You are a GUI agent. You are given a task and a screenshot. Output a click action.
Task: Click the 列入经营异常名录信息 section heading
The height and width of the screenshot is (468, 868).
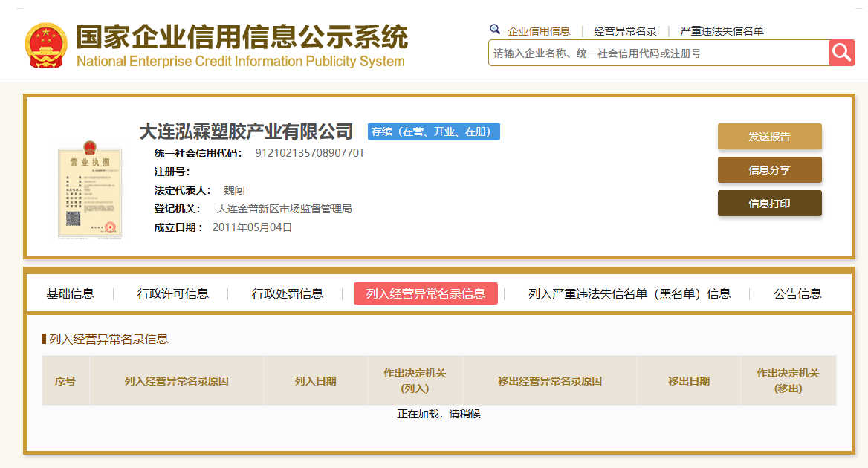[x=108, y=339]
